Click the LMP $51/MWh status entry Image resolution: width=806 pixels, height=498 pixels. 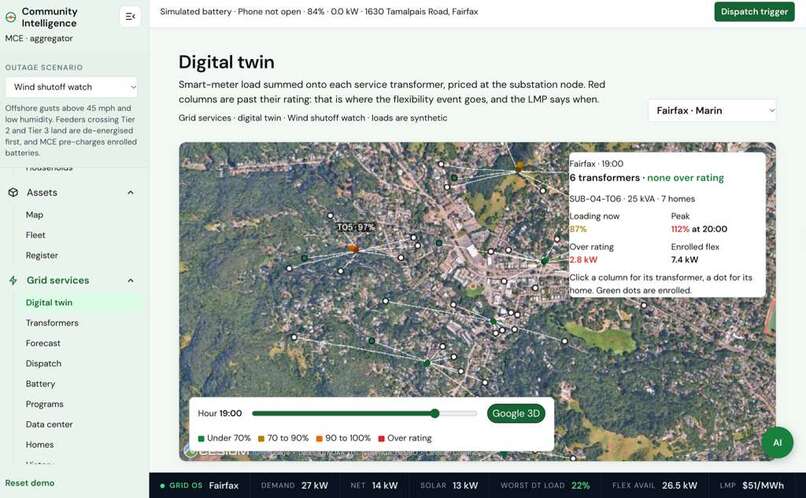(x=752, y=485)
